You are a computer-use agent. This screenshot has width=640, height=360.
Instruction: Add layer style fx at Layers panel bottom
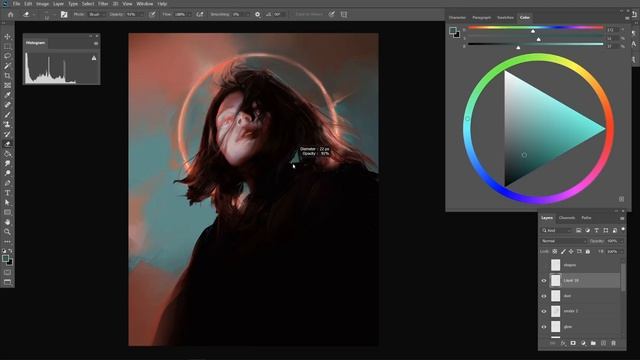563,343
